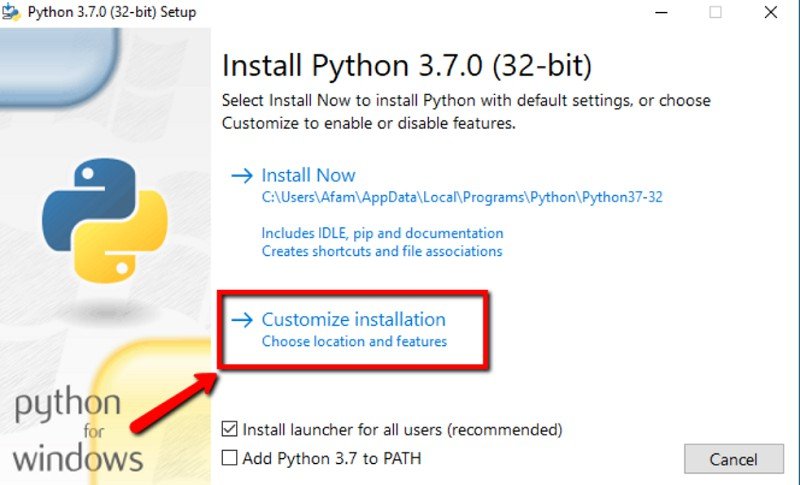The width and height of the screenshot is (800, 485).
Task: Click the disabled maximize window button
Action: [x=715, y=12]
